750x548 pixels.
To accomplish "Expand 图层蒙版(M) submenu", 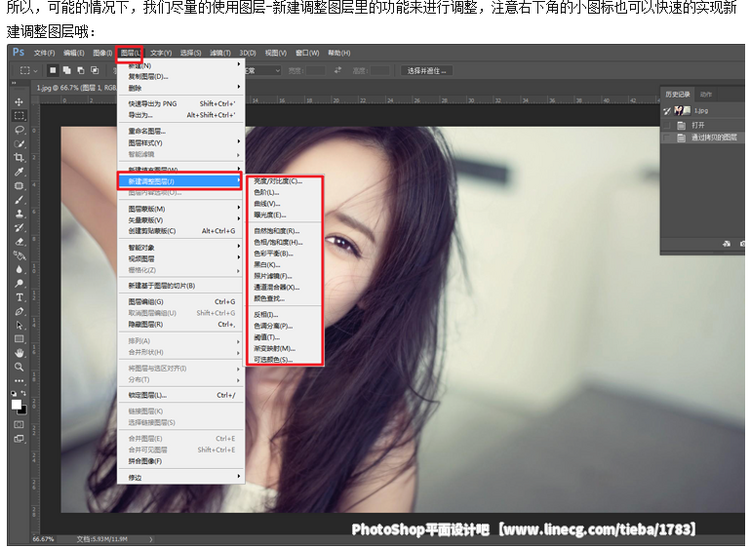I will coord(180,209).
